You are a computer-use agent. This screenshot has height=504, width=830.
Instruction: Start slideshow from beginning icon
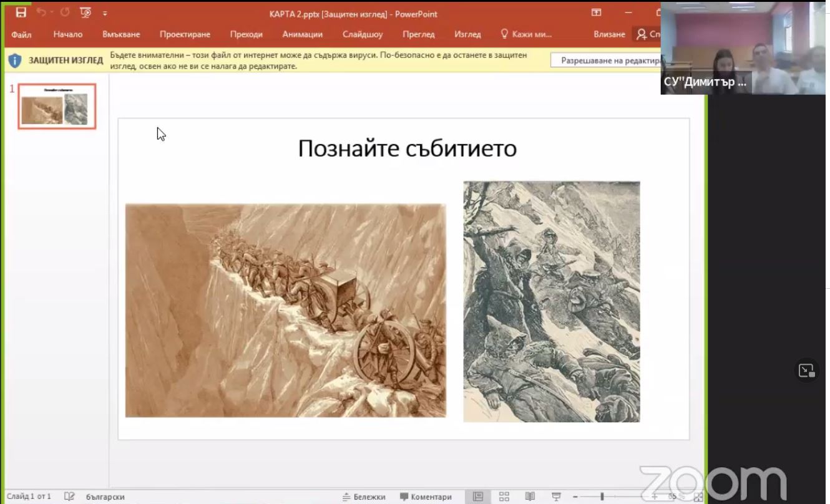[87, 12]
